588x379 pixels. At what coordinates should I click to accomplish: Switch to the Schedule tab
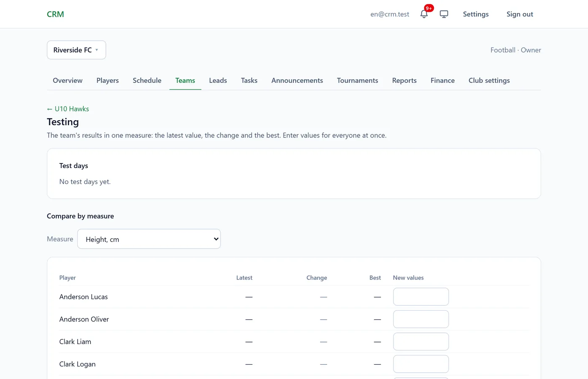147,80
